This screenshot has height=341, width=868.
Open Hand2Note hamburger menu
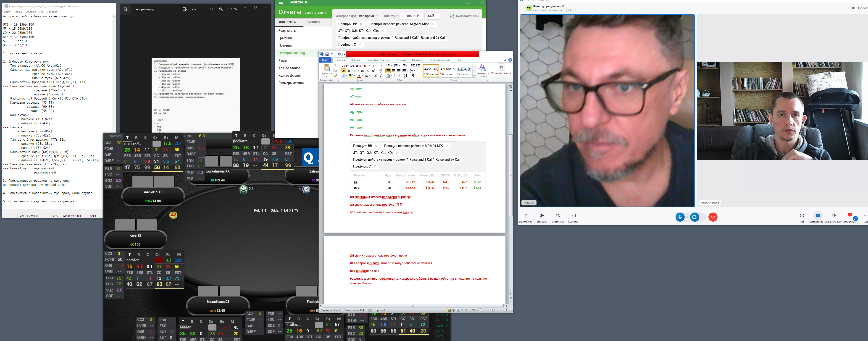coord(281,2)
